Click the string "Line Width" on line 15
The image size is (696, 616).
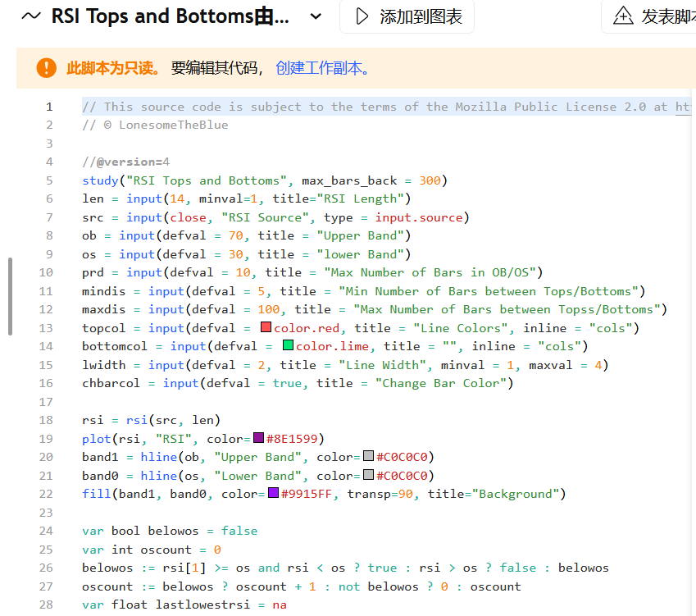(x=382, y=365)
